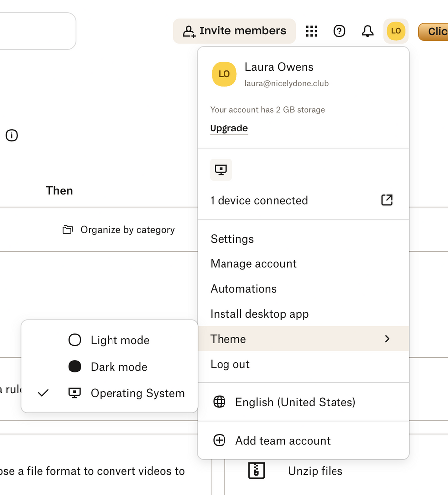Click the LO avatar icon
This screenshot has width=448, height=495.
(396, 31)
